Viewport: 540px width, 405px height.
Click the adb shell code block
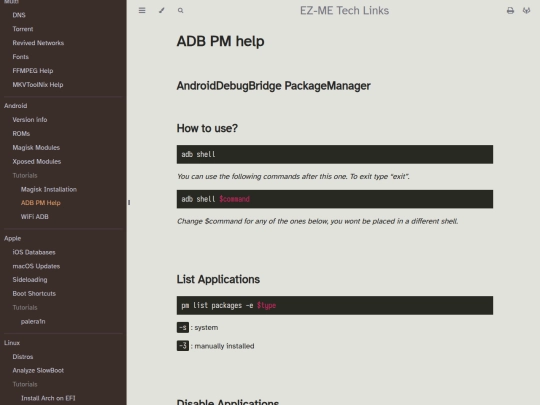point(335,154)
